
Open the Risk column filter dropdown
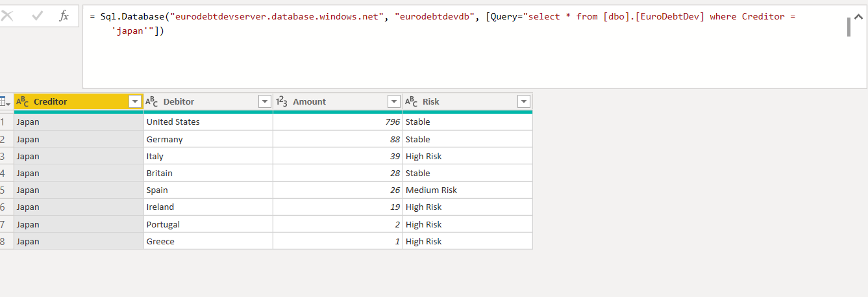pyautogui.click(x=524, y=101)
